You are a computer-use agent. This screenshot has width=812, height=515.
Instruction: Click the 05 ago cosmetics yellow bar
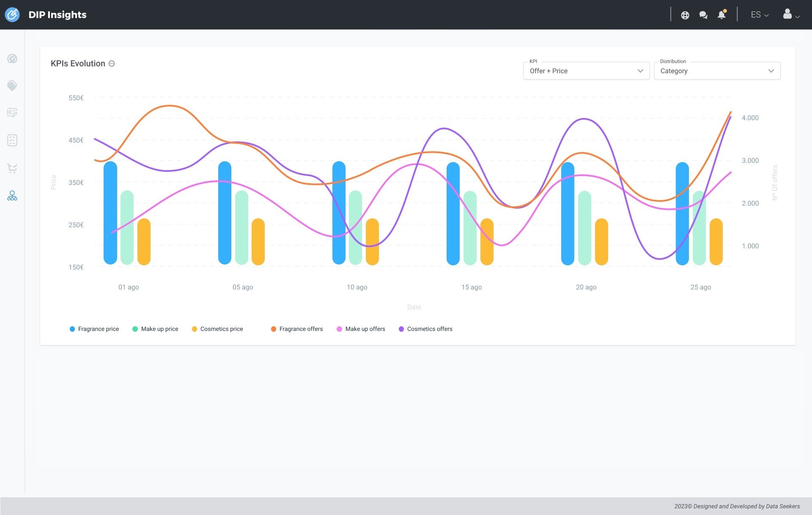pos(258,242)
